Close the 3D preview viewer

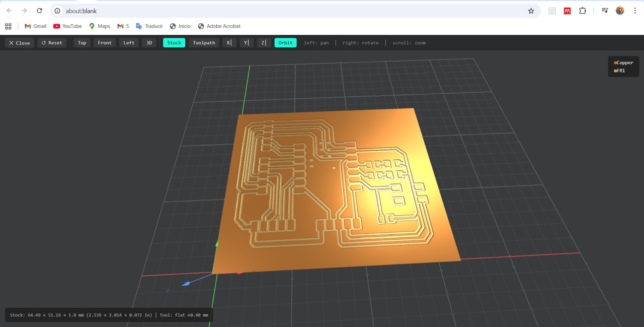20,43
